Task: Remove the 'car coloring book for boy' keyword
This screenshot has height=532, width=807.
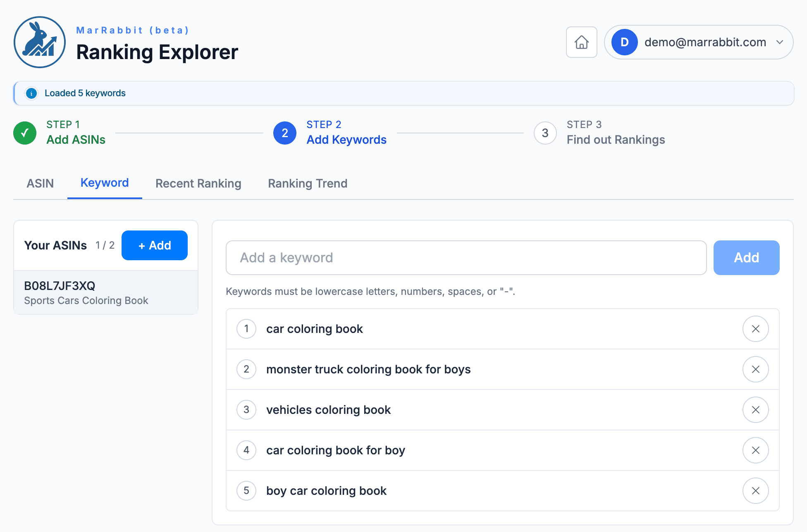Action: pyautogui.click(x=755, y=450)
